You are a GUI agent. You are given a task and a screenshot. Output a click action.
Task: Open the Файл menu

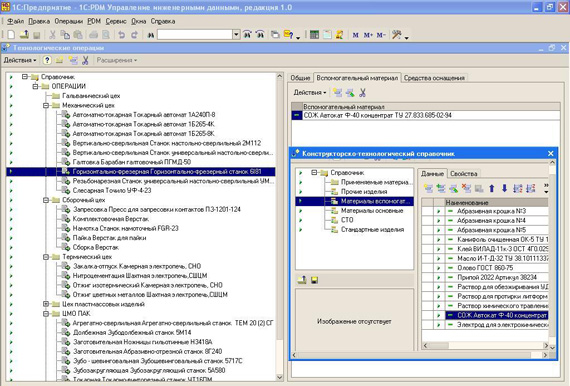tap(16, 21)
